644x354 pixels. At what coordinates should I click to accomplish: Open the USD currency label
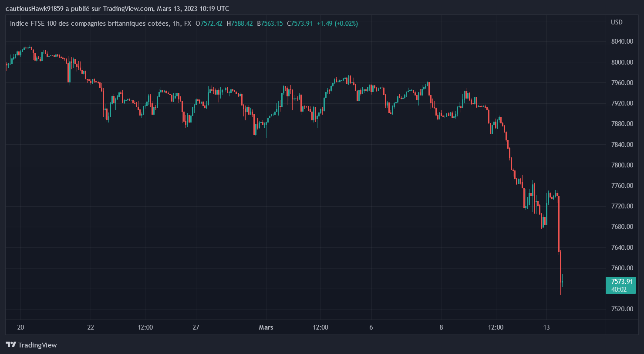pos(617,22)
